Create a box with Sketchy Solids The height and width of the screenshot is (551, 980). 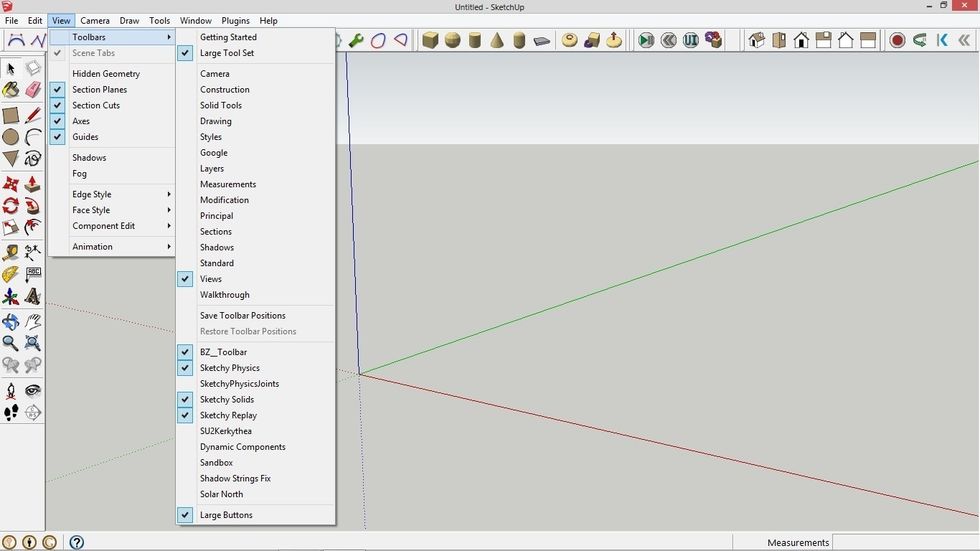click(x=430, y=41)
